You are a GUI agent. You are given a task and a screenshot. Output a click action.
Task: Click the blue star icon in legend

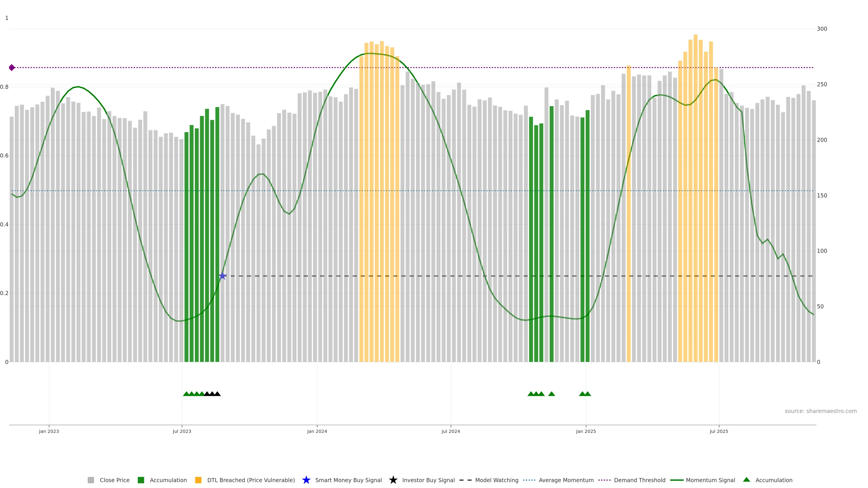tap(306, 480)
